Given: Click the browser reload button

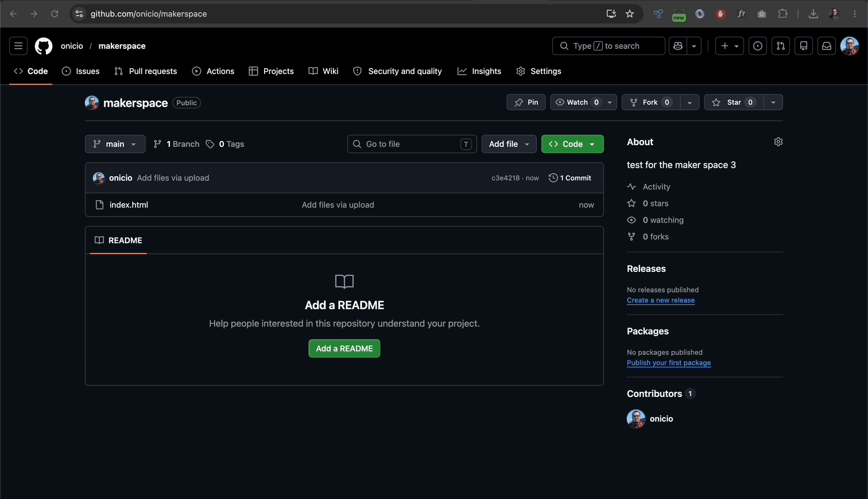Looking at the screenshot, I should coord(55,14).
